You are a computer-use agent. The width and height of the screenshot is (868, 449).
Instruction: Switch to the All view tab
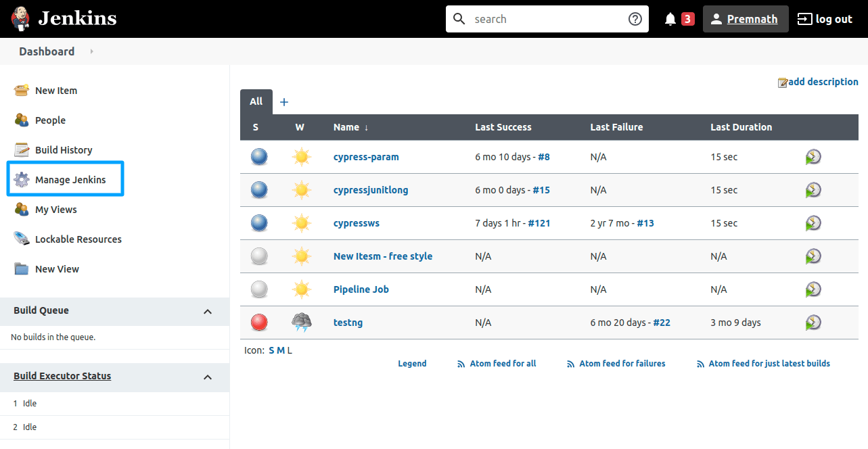(x=256, y=101)
